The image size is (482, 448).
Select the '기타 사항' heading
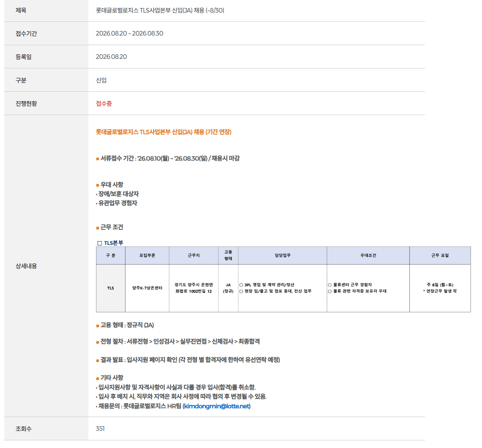click(x=109, y=378)
